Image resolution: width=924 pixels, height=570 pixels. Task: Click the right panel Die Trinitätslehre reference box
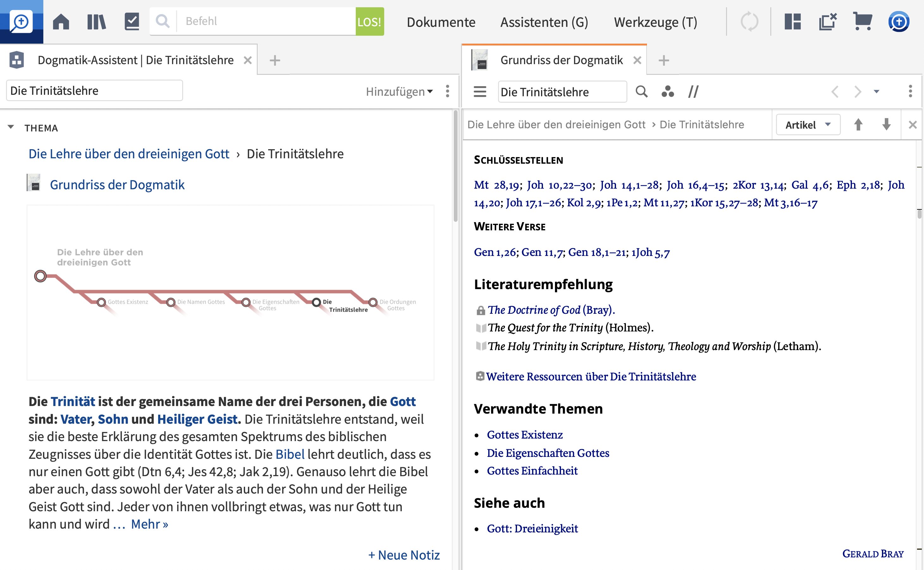click(x=562, y=92)
